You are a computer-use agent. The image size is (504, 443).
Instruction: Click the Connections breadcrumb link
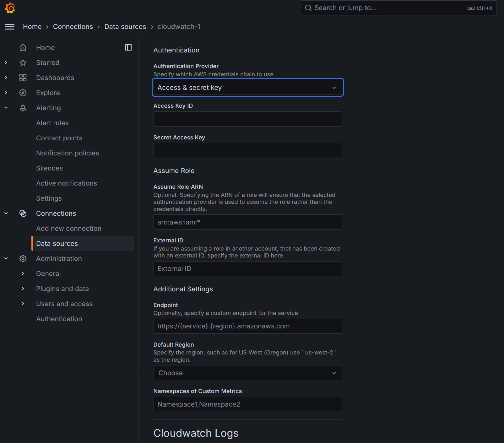73,27
